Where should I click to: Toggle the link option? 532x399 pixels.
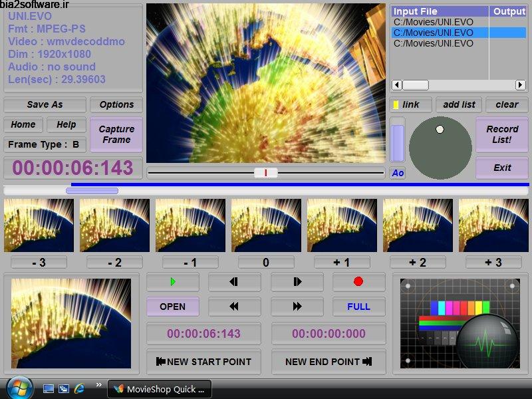412,104
